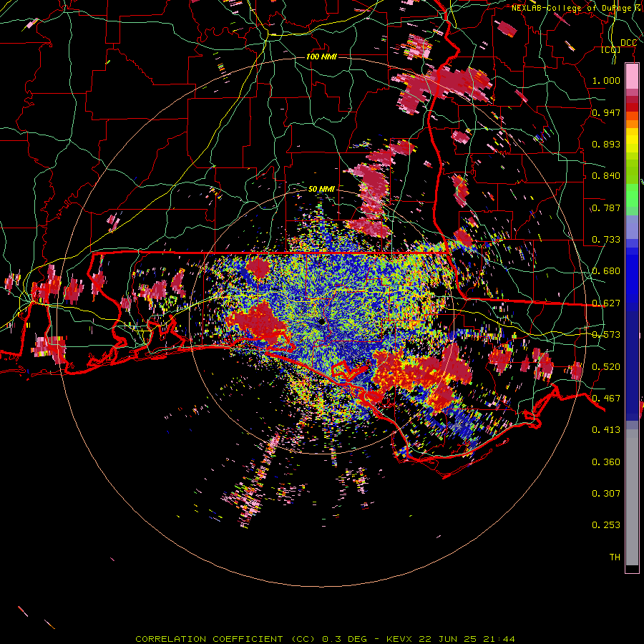Click the black radar site dot at ring center
Viewport: 644px width, 644px height.
click(322, 321)
